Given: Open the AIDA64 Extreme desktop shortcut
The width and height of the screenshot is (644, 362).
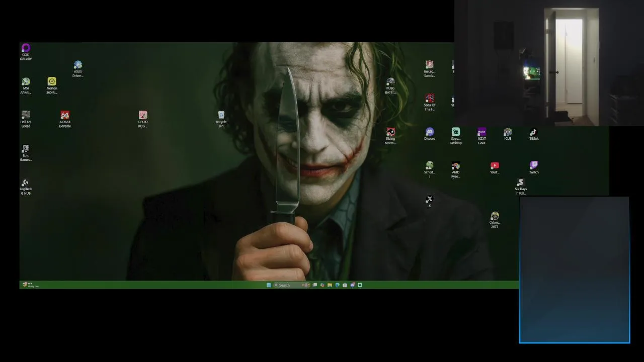Looking at the screenshot, I should click(x=65, y=120).
